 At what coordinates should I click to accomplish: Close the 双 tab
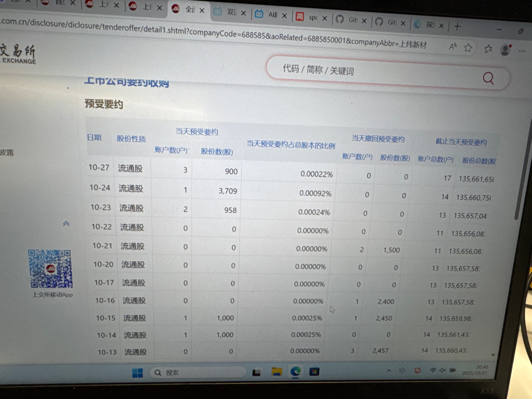point(243,13)
